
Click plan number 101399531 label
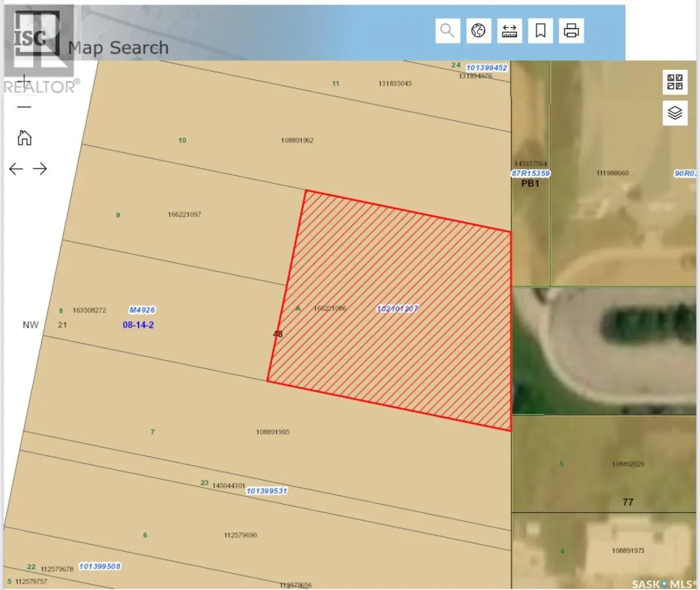click(266, 491)
